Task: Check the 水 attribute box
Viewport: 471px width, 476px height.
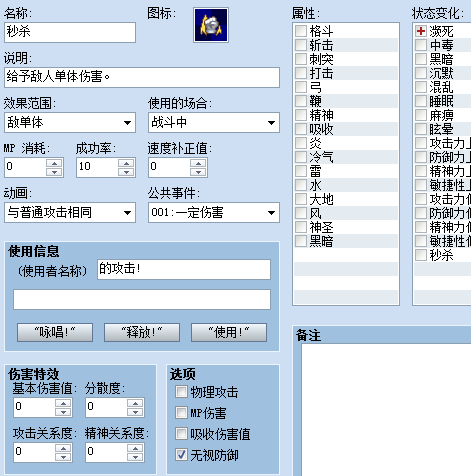Action: (x=301, y=185)
